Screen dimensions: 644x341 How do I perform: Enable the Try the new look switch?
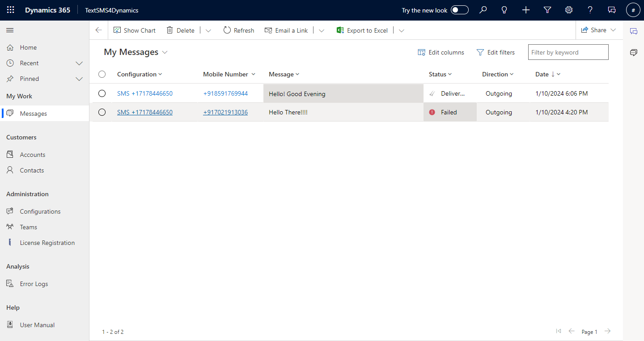tap(459, 9)
